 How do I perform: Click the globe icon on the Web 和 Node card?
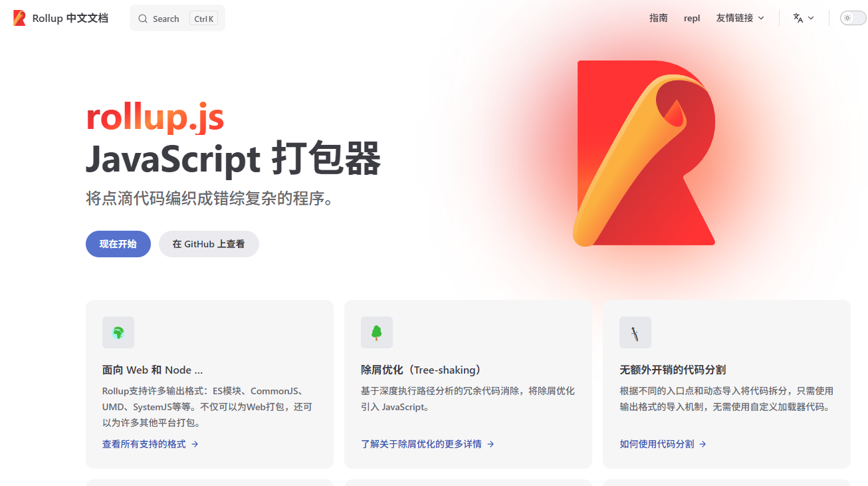118,332
